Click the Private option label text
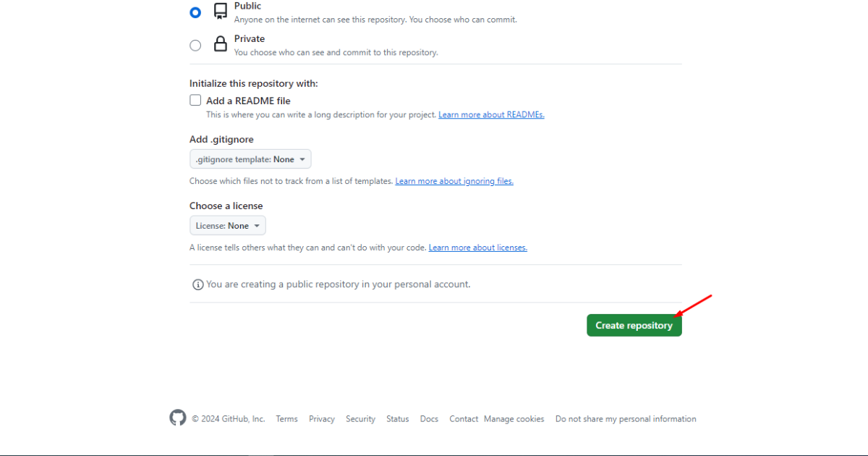 click(x=250, y=39)
